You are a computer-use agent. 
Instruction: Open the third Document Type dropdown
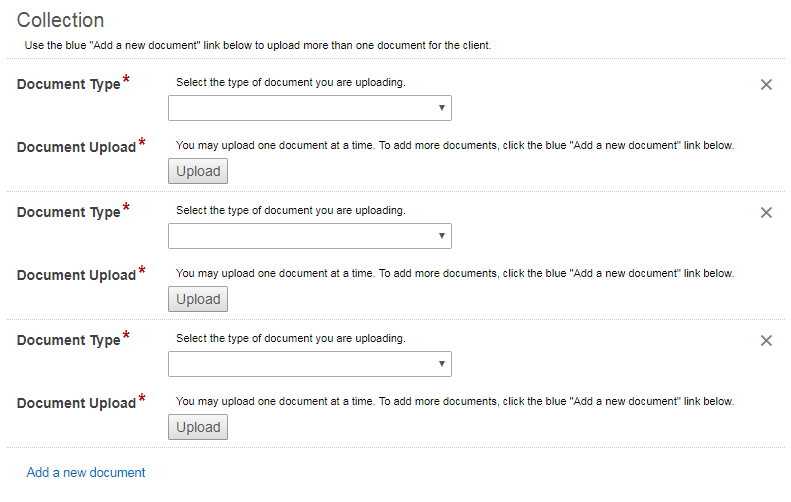[x=310, y=364]
